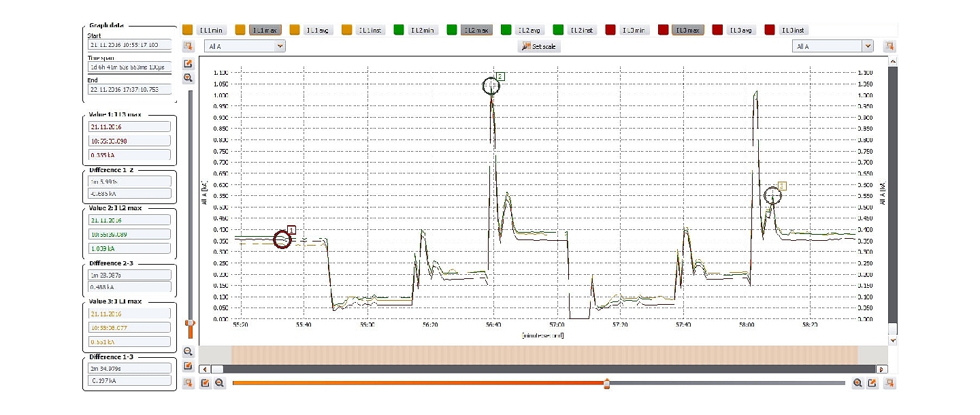This screenshot has height=415, width=980.
Task: Click the Set scale button
Action: coord(538,46)
